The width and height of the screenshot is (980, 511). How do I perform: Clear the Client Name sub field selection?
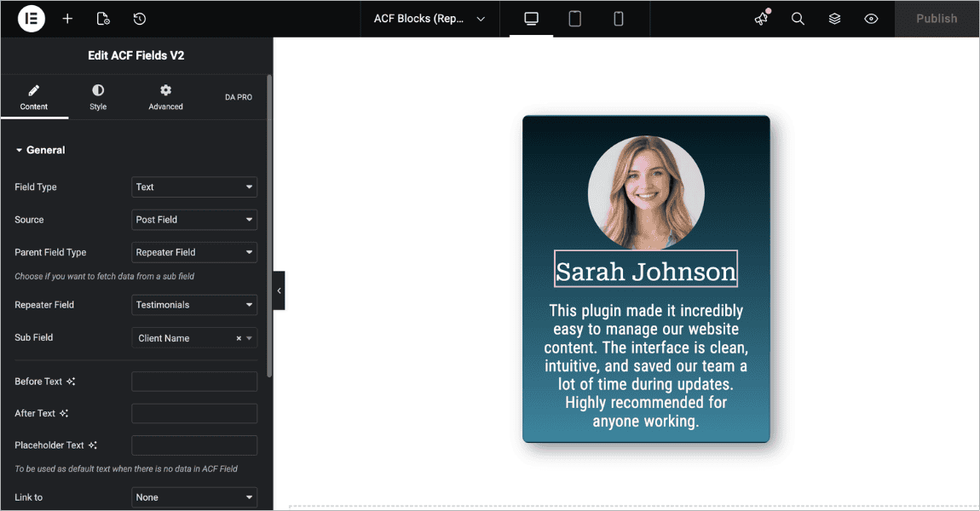click(239, 338)
